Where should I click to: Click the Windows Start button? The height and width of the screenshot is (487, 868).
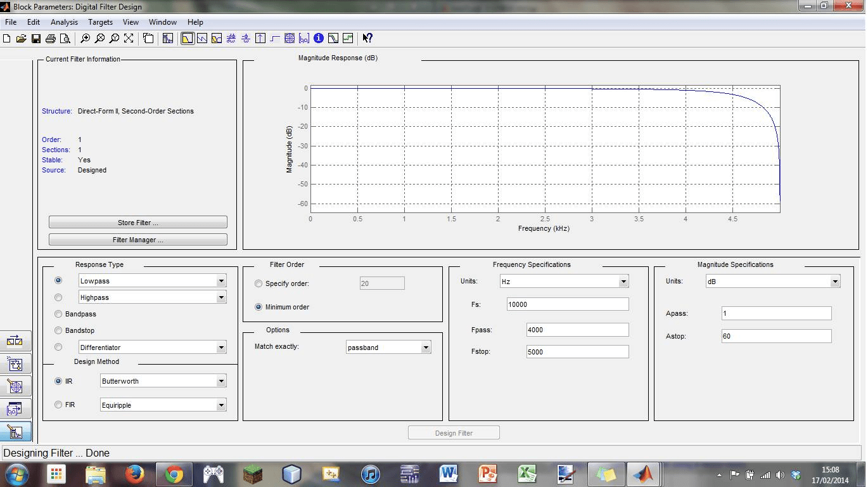16,473
